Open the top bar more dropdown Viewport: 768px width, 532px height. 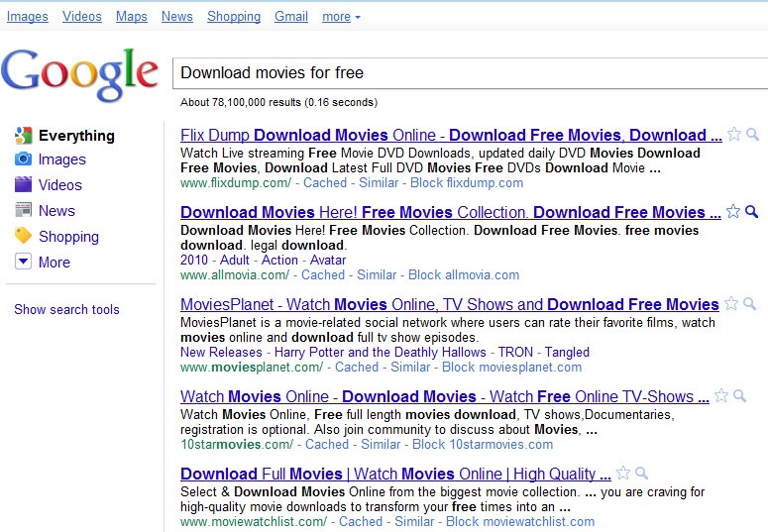[341, 17]
